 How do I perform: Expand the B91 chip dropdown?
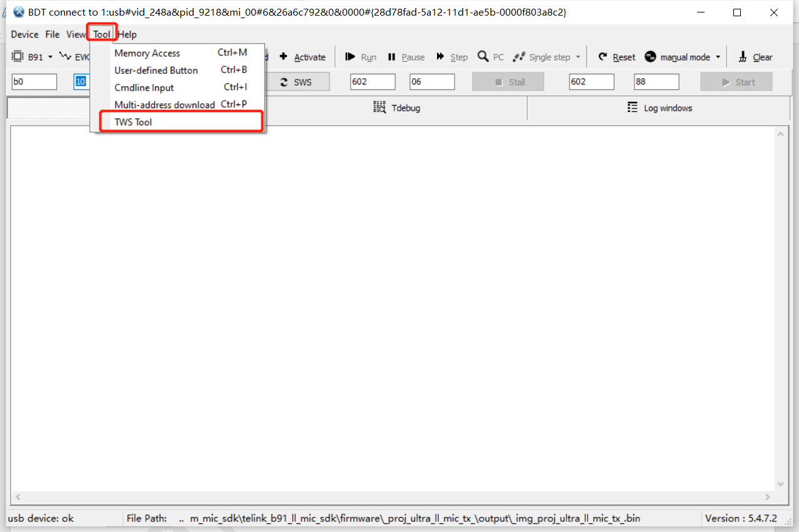tap(50, 57)
